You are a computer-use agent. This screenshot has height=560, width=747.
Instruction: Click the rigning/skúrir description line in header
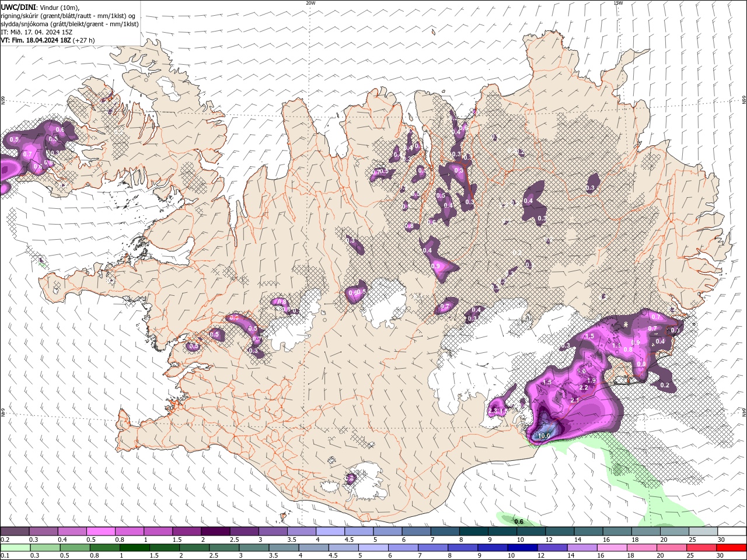(68, 16)
